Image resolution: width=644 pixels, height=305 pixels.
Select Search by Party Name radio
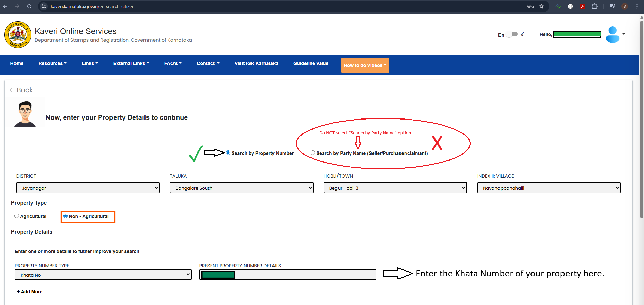pos(313,153)
